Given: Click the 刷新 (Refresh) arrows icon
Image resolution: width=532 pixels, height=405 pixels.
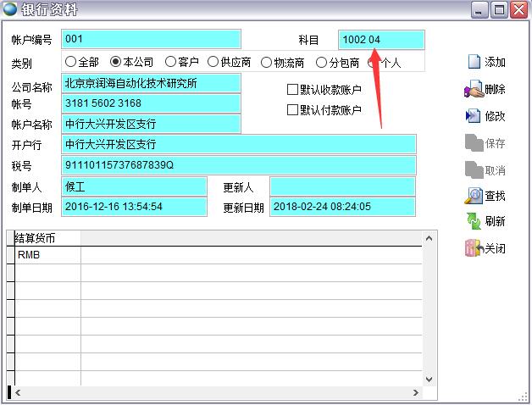Looking at the screenshot, I should click(x=474, y=221).
